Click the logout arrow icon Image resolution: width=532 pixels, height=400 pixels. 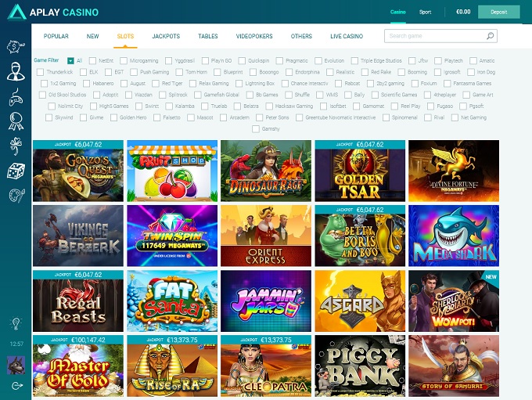coord(16,385)
